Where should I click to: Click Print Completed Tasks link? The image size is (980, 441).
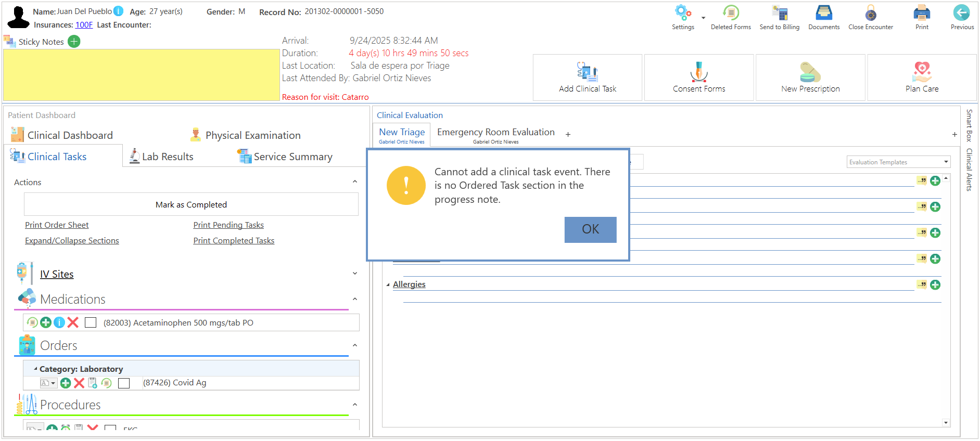point(234,241)
